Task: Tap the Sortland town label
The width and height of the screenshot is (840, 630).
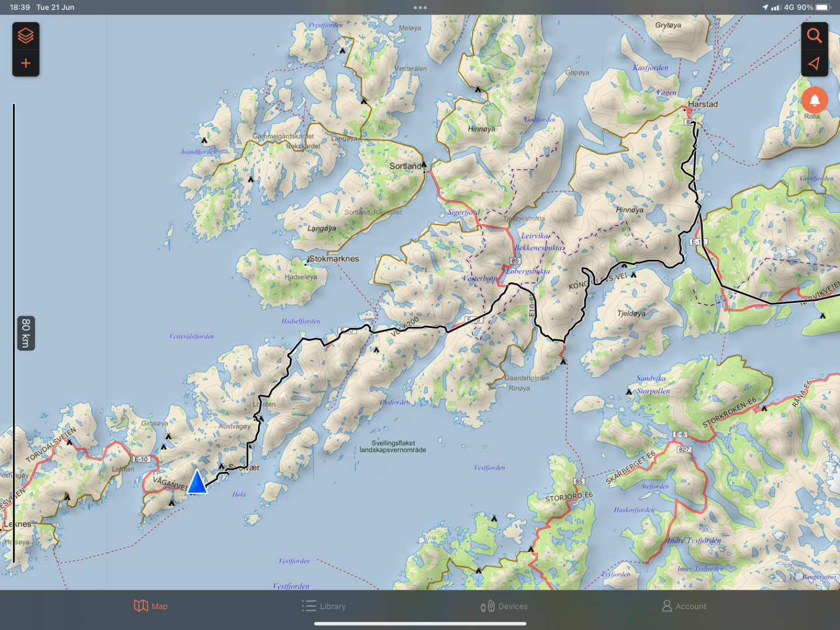Action: pos(405,166)
